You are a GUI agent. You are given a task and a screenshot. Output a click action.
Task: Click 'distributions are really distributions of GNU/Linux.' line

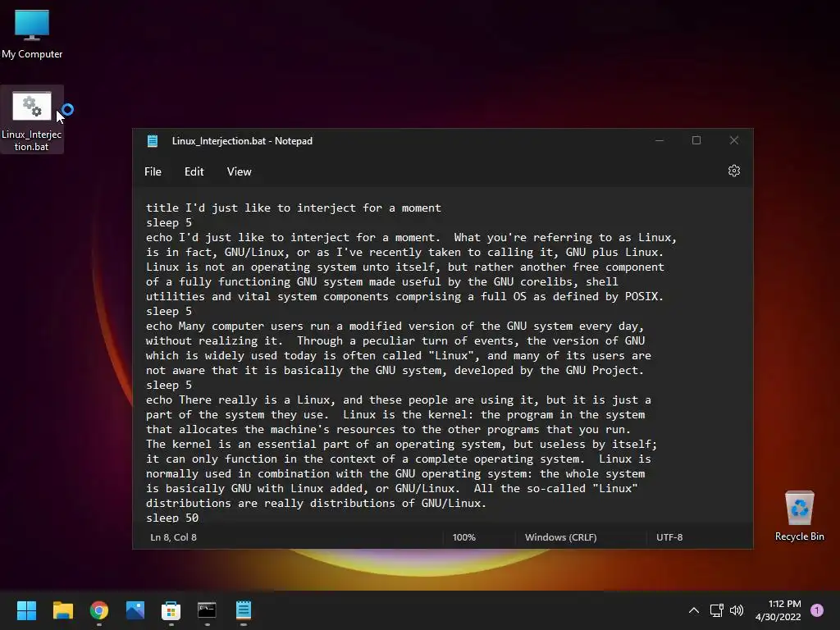(x=316, y=503)
